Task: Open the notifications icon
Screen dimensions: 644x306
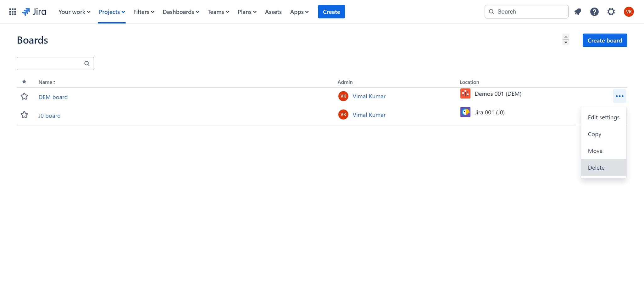Action: coord(578,12)
